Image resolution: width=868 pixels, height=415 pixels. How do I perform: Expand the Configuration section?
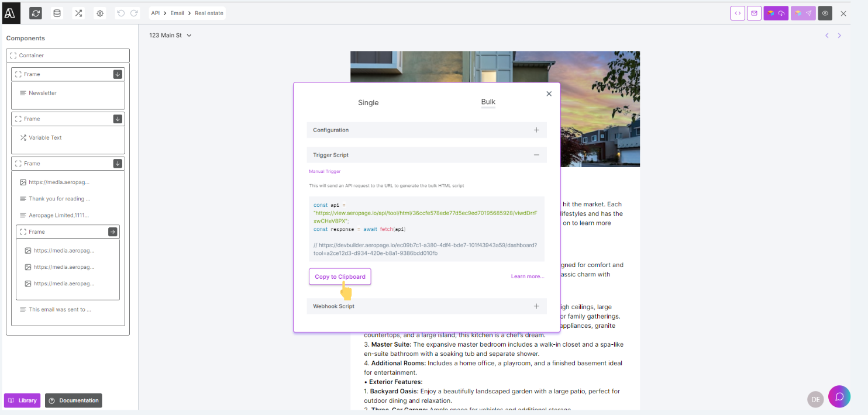(x=427, y=130)
